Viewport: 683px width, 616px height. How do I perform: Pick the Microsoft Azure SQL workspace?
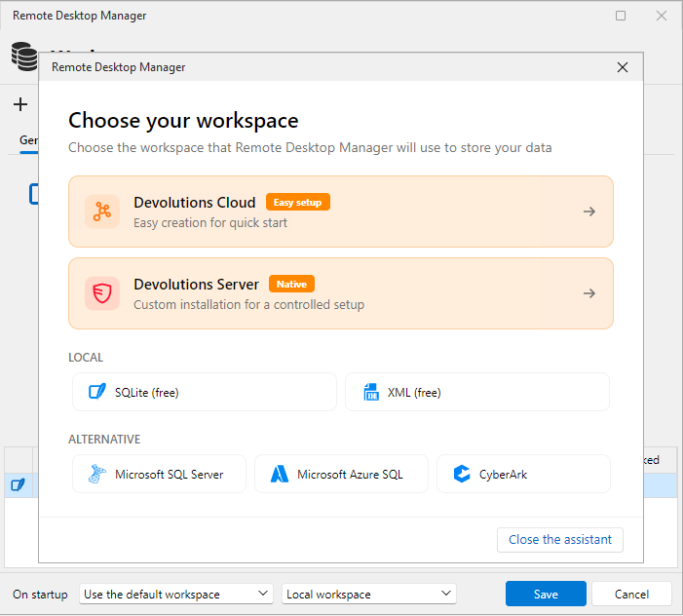click(x=341, y=474)
